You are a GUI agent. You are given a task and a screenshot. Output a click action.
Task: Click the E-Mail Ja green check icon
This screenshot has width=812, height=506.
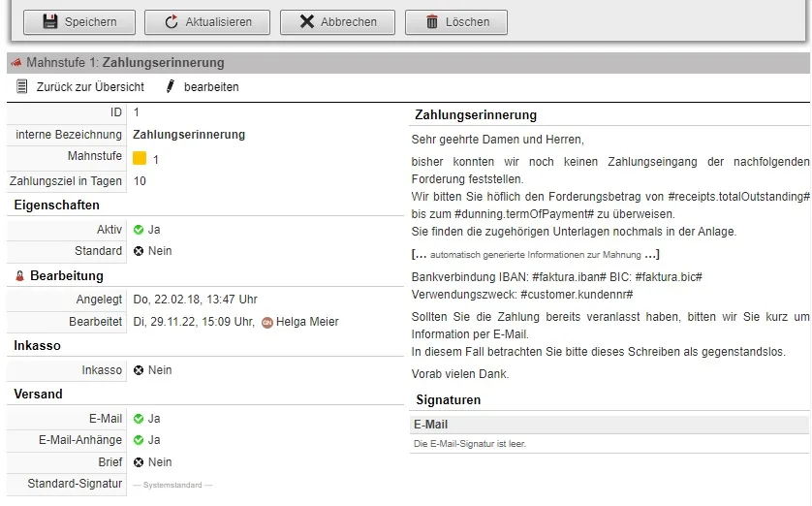point(139,419)
